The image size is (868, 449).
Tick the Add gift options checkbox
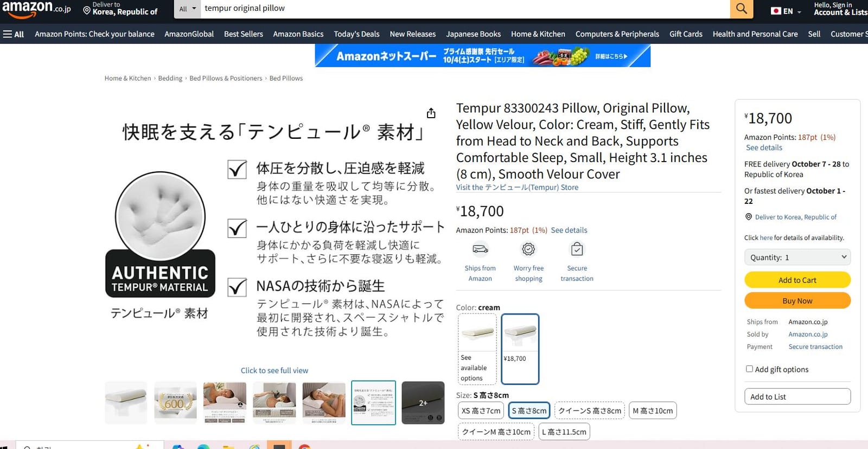click(749, 369)
